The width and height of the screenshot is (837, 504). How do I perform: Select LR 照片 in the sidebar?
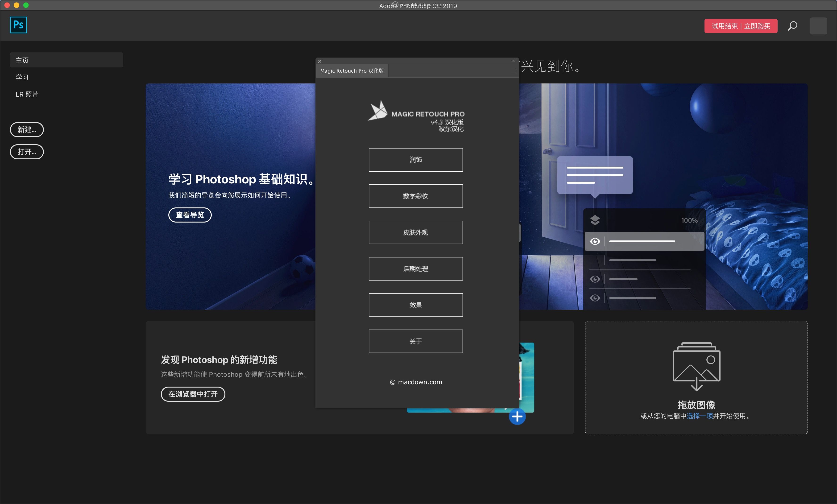(27, 95)
